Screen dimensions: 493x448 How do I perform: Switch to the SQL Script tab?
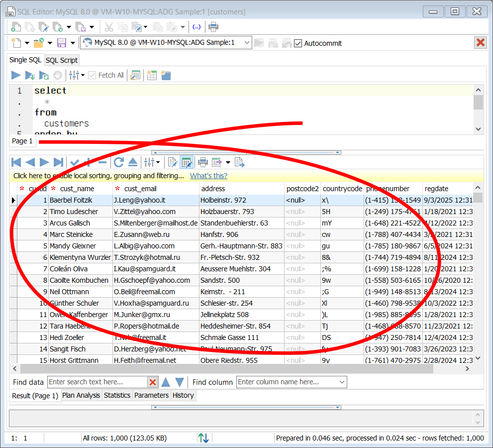[x=62, y=60]
